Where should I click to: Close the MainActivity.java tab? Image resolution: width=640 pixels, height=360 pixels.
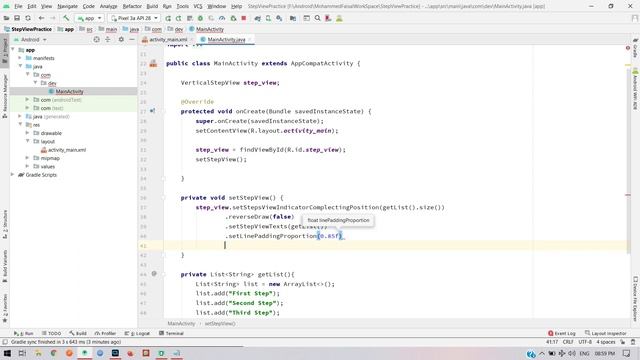tap(250, 40)
